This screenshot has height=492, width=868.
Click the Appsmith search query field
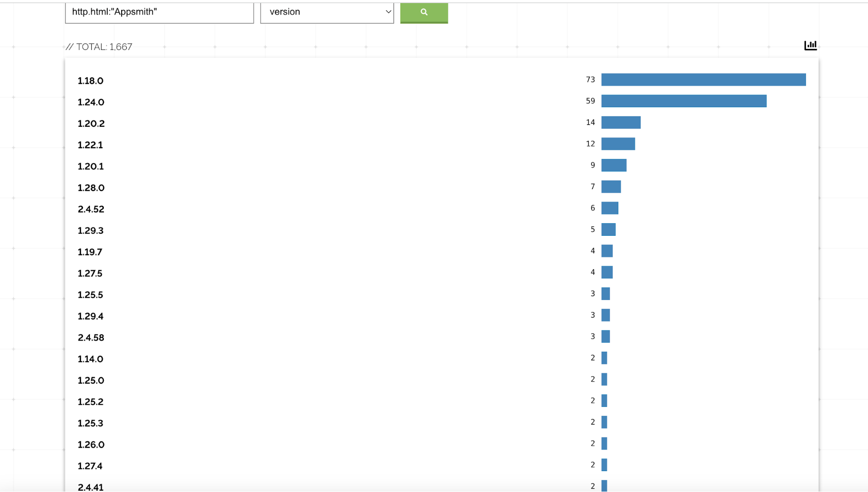[x=159, y=12]
